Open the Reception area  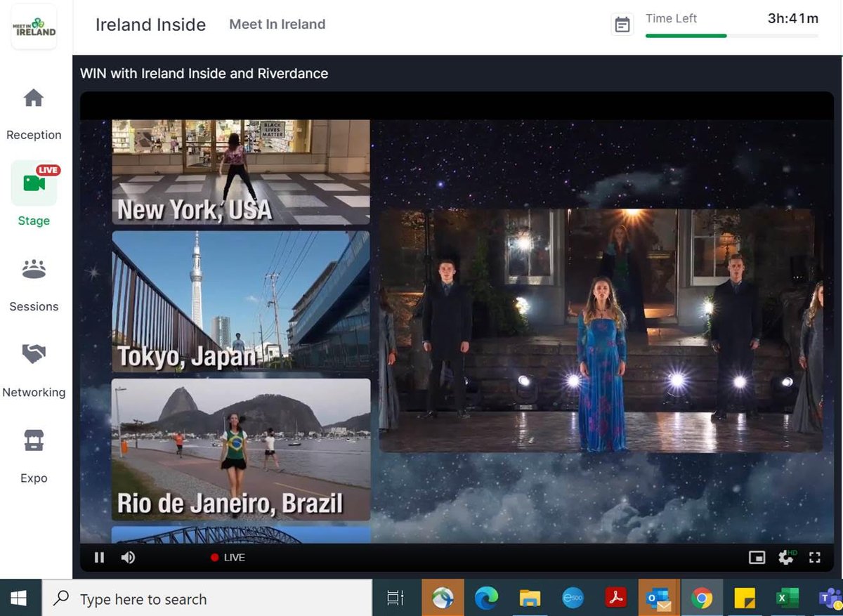tap(34, 114)
